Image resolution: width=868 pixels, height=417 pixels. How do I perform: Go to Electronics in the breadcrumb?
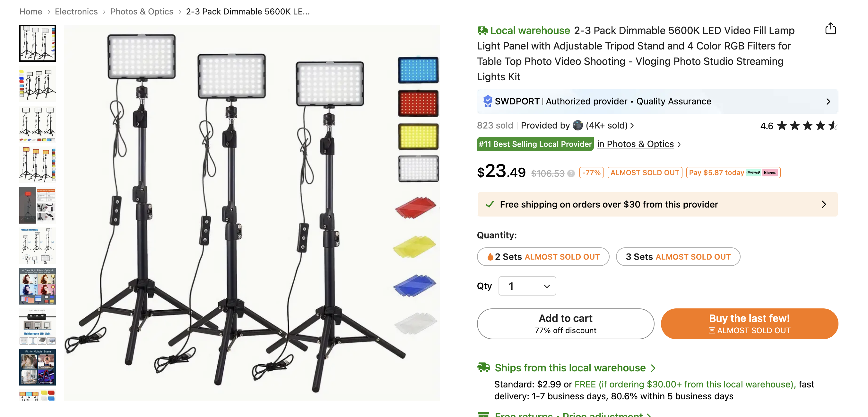[76, 12]
